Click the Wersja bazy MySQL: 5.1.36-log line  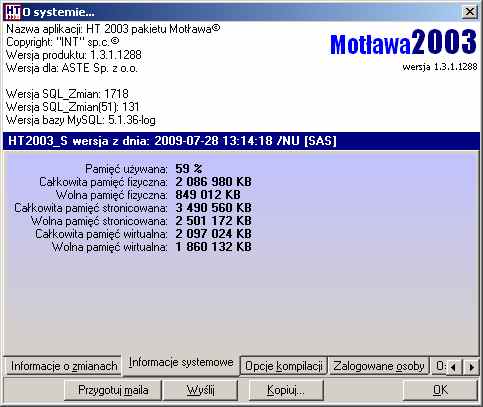[x=81, y=120]
